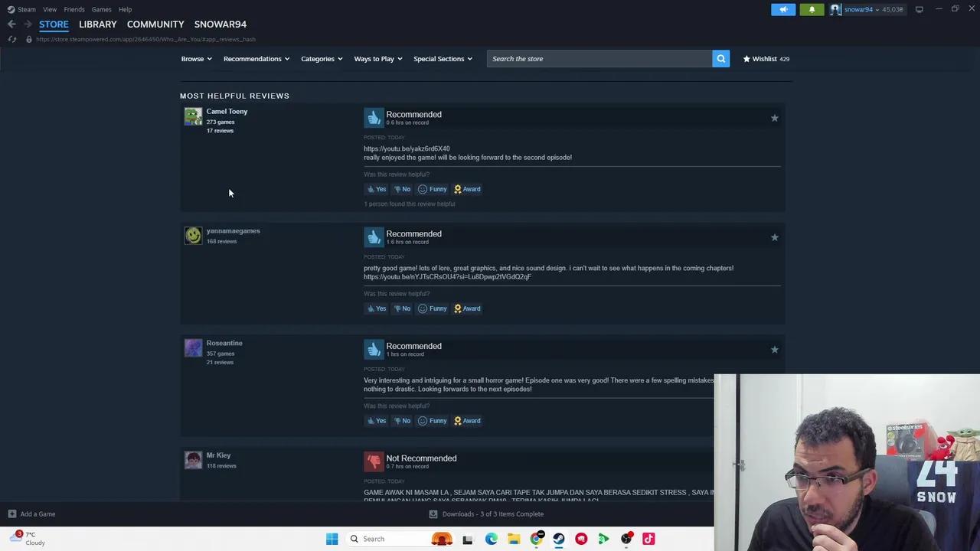Click star icon on Camel Toeny's review
980x551 pixels.
click(774, 118)
